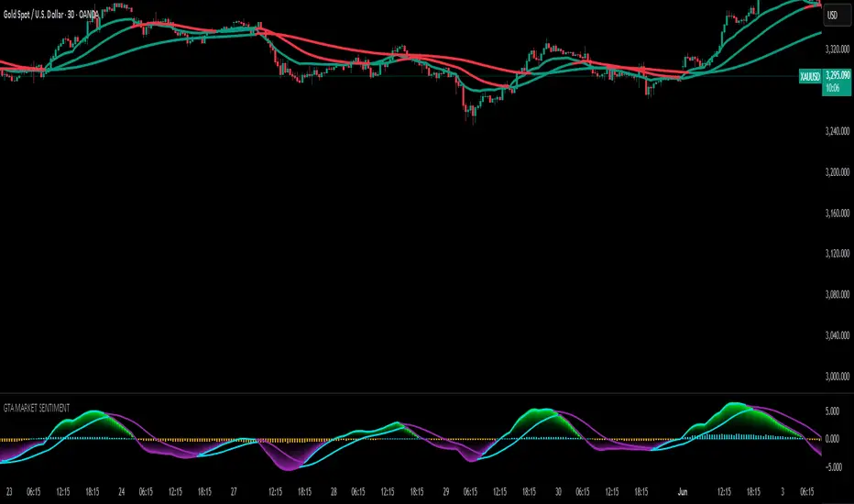Screen dimensions: 854x504
Task: Click the -5.000 indicator scale value
Action: coord(832,467)
